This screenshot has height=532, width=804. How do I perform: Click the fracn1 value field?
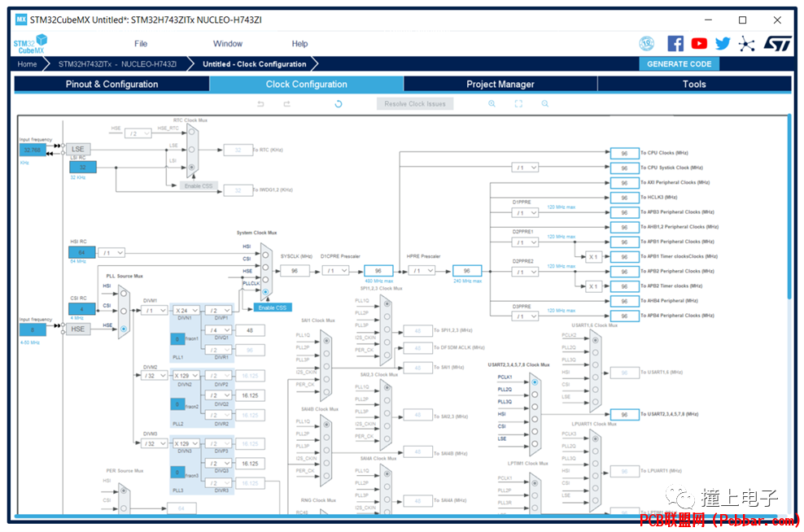point(177,339)
